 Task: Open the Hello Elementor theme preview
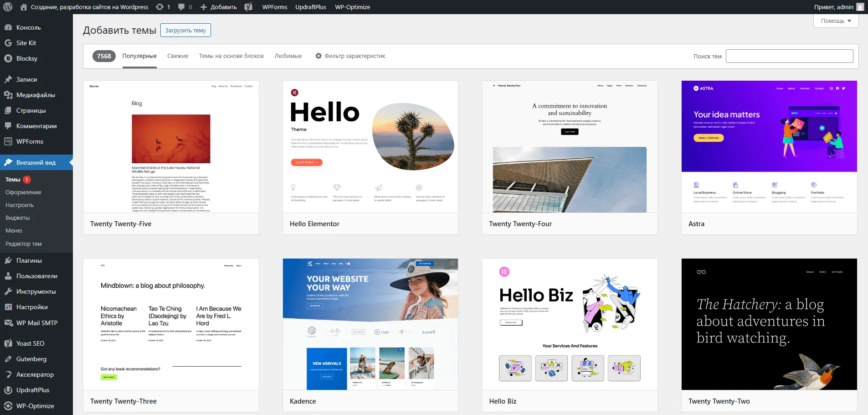pyautogui.click(x=370, y=146)
